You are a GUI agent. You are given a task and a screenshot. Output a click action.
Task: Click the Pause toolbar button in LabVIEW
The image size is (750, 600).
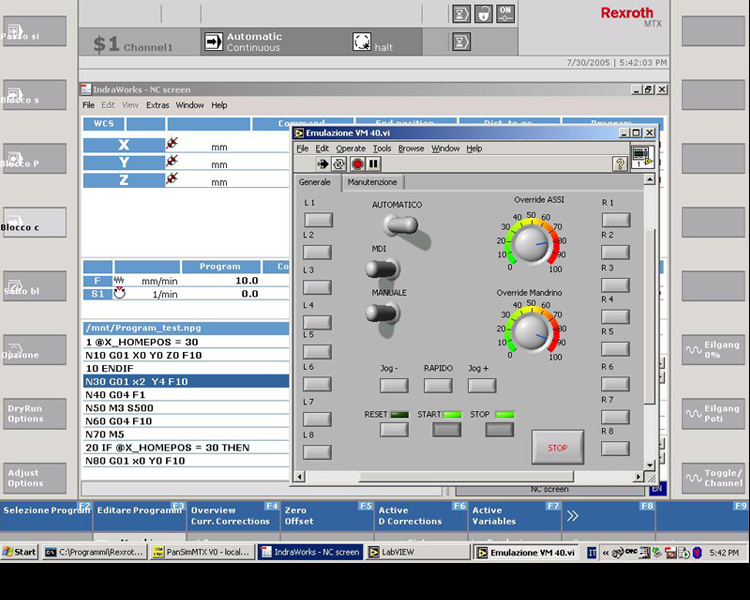tap(374, 164)
